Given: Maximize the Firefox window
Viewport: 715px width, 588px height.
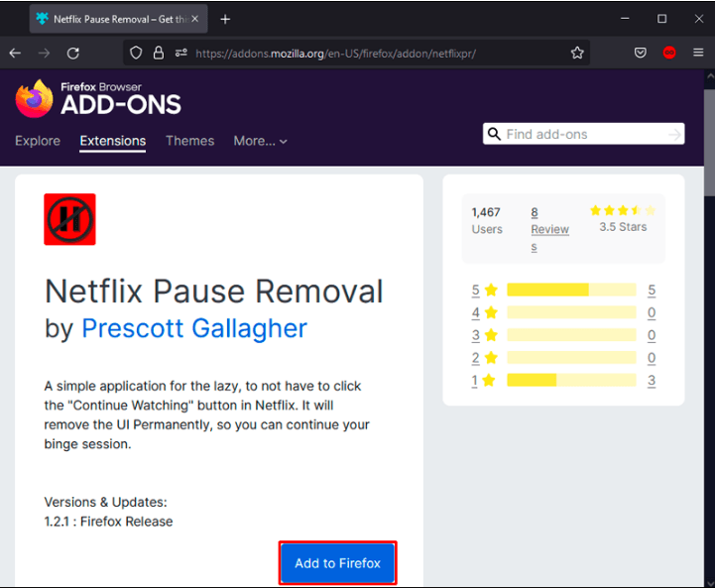Looking at the screenshot, I should point(661,19).
